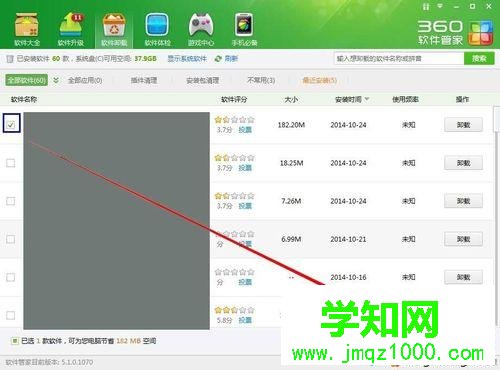Uninstall the 182.20M software via 卸载

[x=463, y=125]
